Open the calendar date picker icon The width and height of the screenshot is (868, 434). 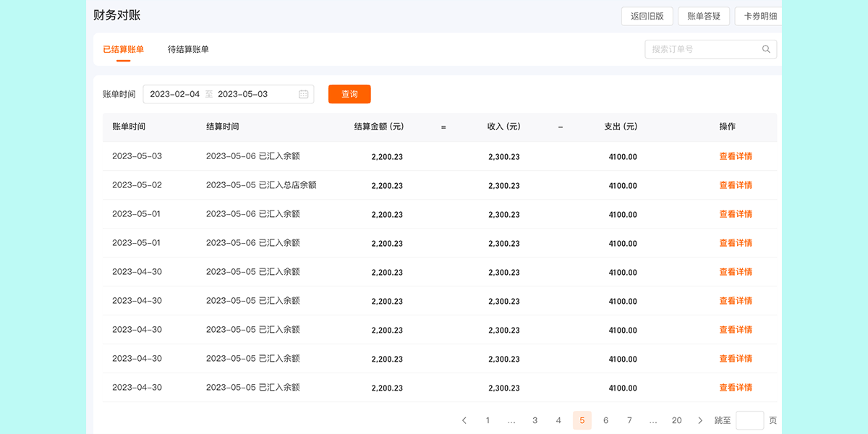click(303, 94)
